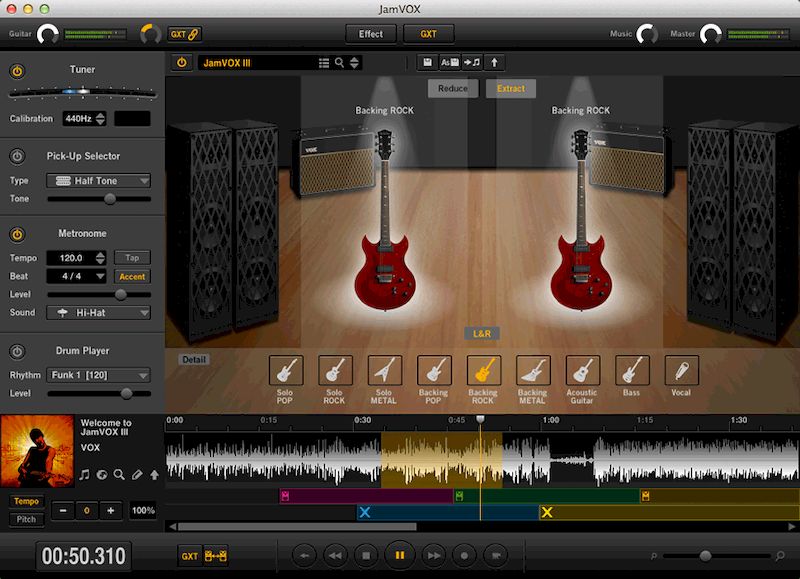
Task: Click the Extract button
Action: (x=511, y=88)
